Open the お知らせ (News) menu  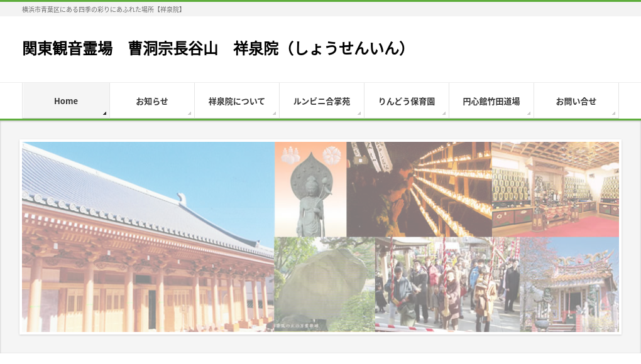pyautogui.click(x=151, y=100)
